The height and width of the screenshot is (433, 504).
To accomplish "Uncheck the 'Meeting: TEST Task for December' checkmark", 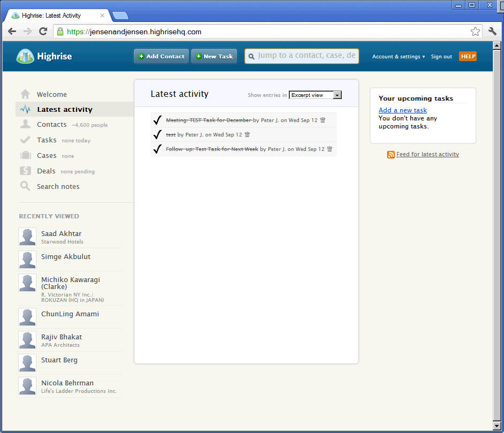I will pyautogui.click(x=157, y=120).
